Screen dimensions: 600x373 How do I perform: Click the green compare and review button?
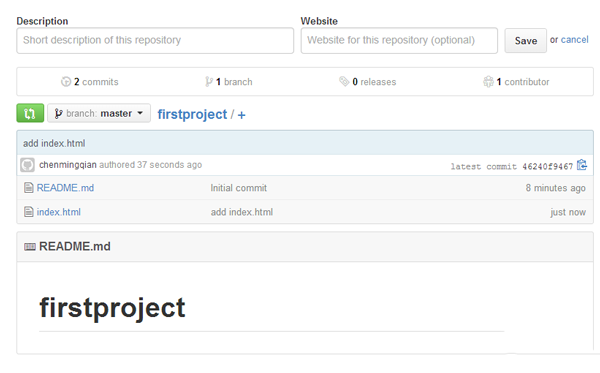click(30, 113)
